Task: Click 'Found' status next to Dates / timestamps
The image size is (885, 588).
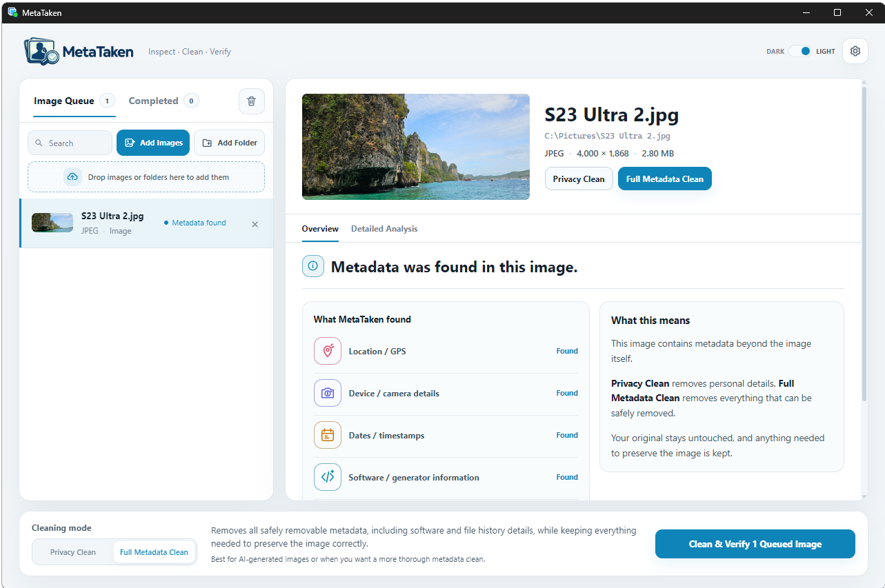Action: [567, 435]
